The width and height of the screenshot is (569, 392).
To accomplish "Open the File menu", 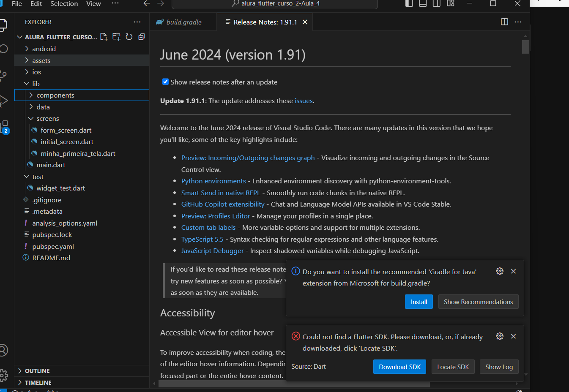I will coord(17,3).
